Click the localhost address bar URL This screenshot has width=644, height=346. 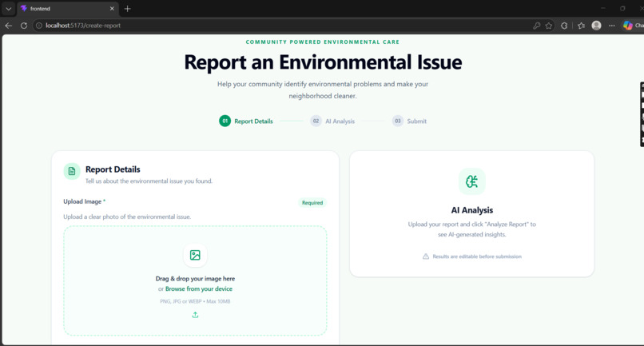click(83, 26)
